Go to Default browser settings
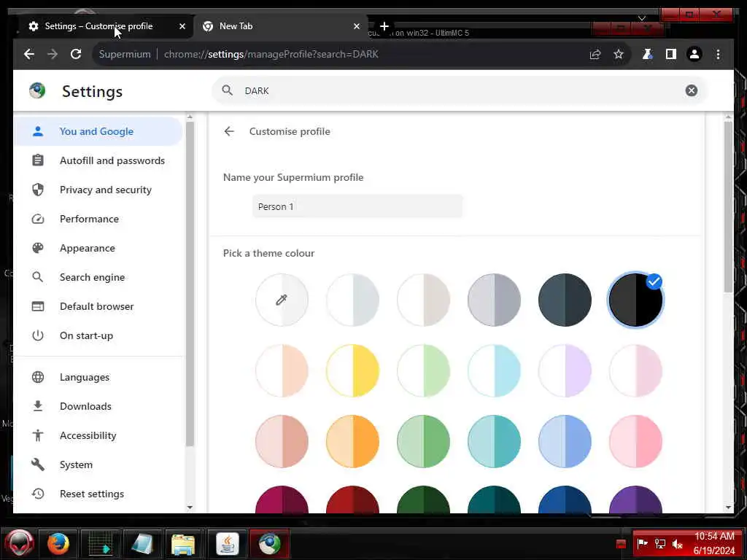This screenshot has height=560, width=747. tap(98, 306)
